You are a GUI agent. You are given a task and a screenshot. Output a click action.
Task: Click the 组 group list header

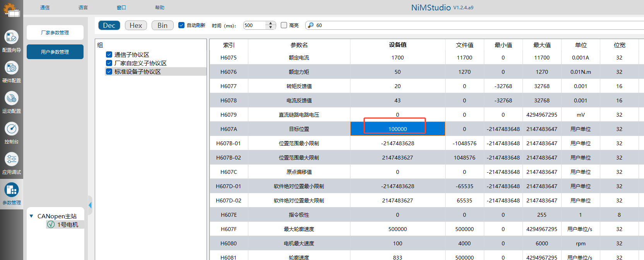tap(100, 45)
